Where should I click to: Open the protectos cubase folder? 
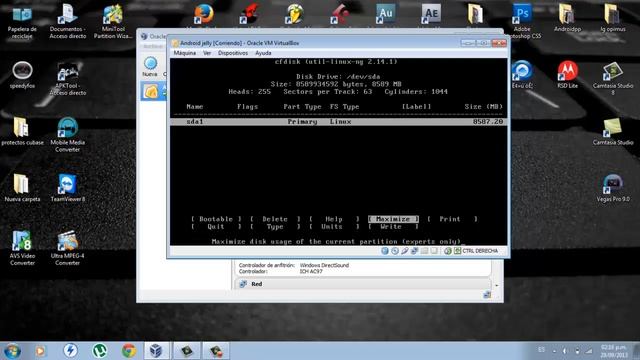coord(22,131)
